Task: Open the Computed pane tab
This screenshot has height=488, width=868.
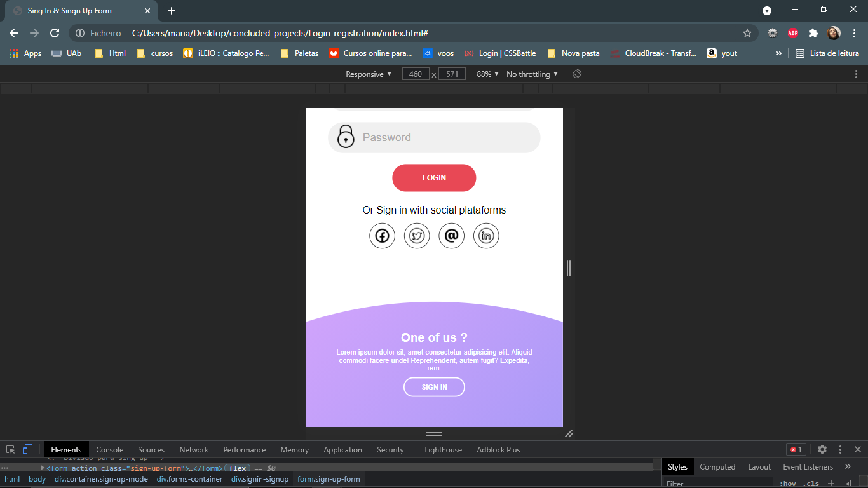Action: tap(717, 466)
